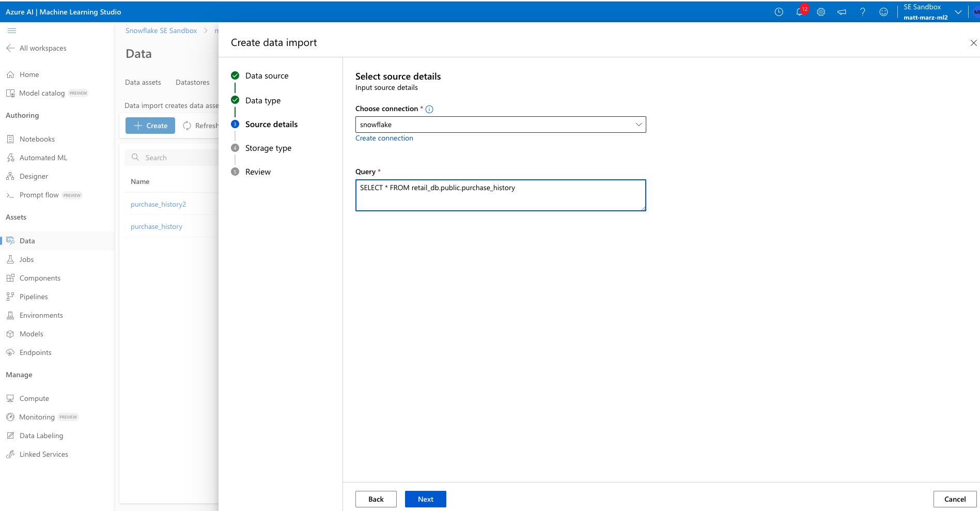
Task: Toggle the hamburger navigation menu
Action: pos(11,30)
